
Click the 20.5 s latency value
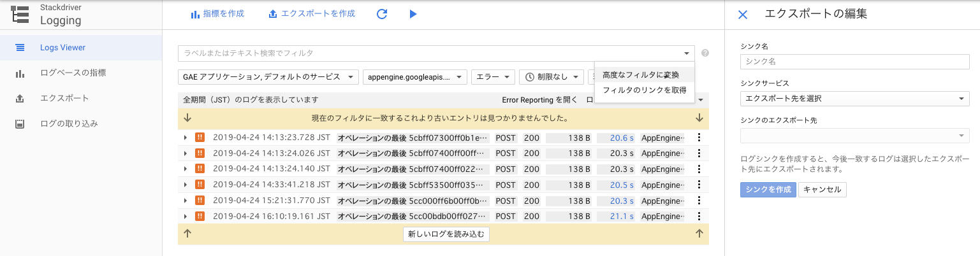pyautogui.click(x=622, y=185)
